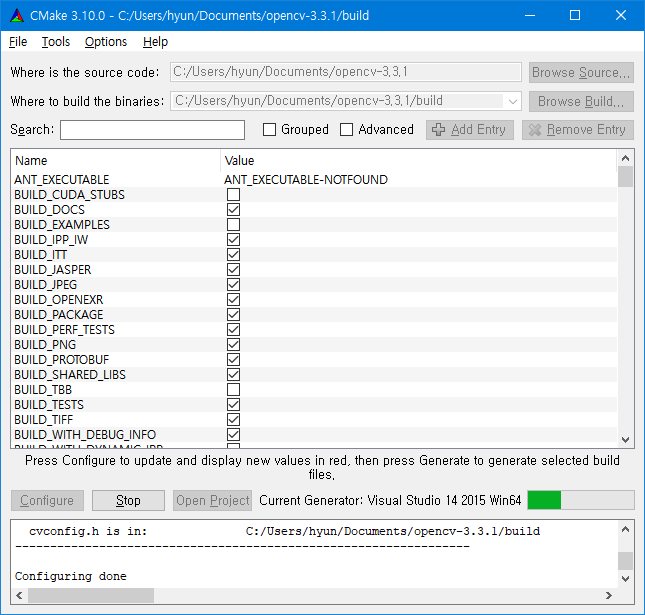The image size is (645, 615).
Task: Open the Help menu
Action: tap(155, 42)
